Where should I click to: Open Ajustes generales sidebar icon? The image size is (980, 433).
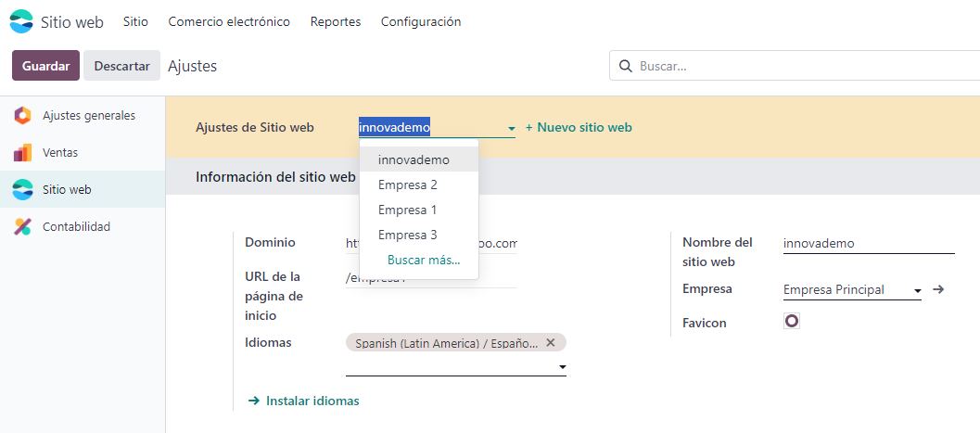coord(22,116)
